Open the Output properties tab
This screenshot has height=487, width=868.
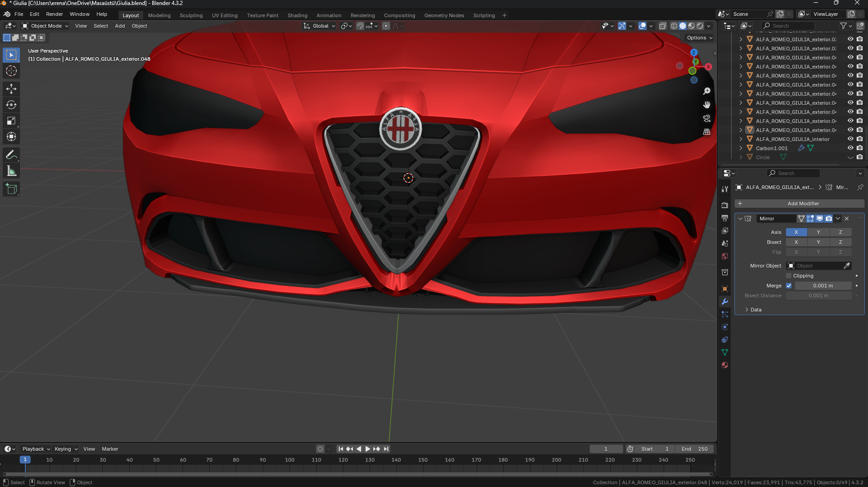click(x=725, y=218)
